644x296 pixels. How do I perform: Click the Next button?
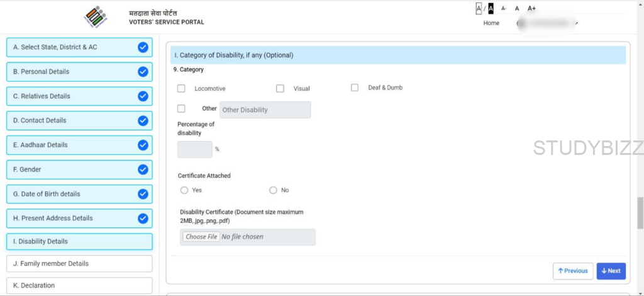click(611, 271)
